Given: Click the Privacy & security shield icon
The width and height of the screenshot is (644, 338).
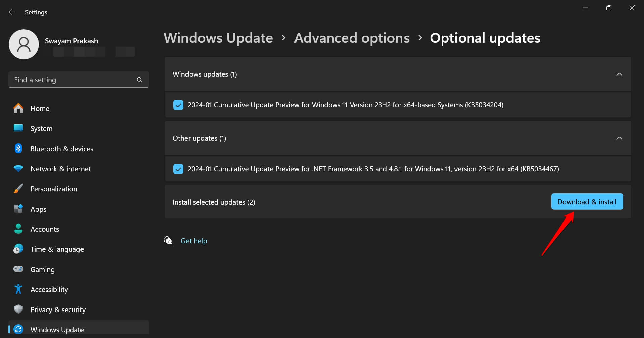Looking at the screenshot, I should (x=18, y=309).
